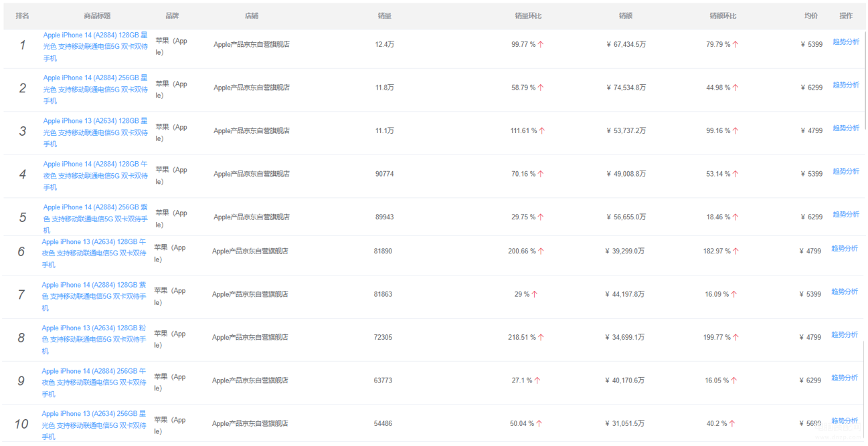868x446 pixels.
Task: Select the amount ¥ 34,699.1万
Action: coord(624,338)
